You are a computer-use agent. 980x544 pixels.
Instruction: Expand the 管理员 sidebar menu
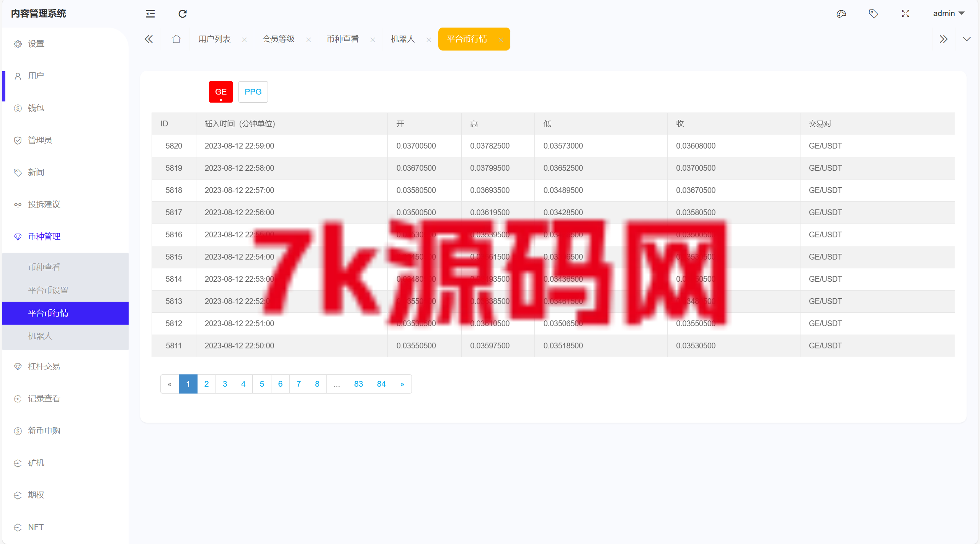[x=65, y=140]
